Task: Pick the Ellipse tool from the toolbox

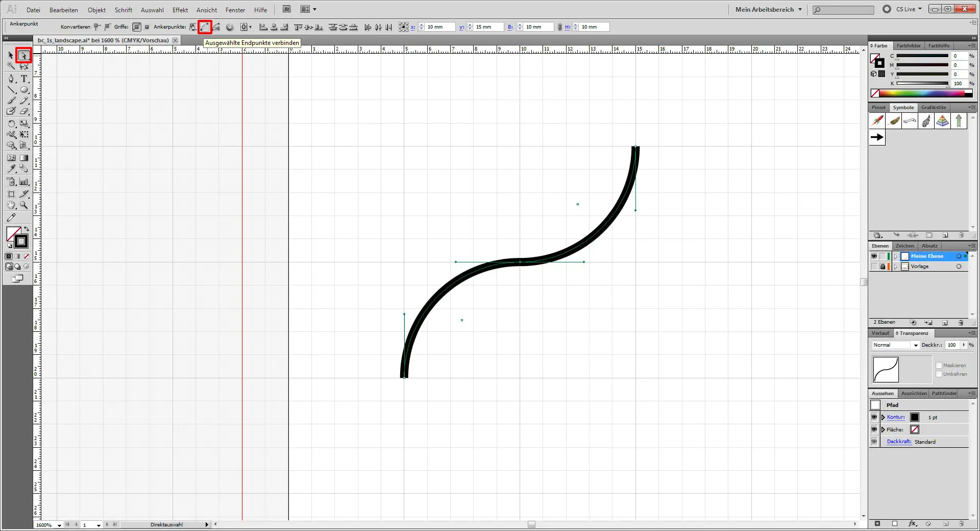Action: [23, 89]
